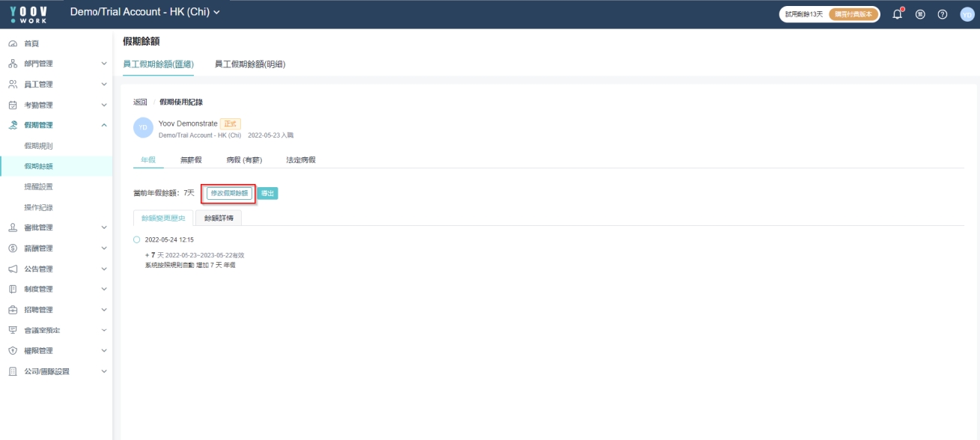Click the 首頁 home icon in sidebar
This screenshot has width=980, height=440.
coord(13,44)
